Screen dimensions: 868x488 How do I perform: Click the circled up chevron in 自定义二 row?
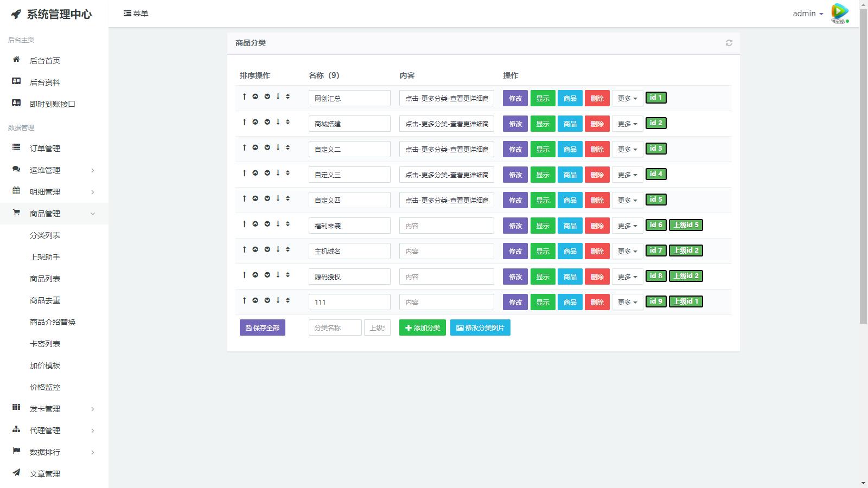[x=255, y=147]
